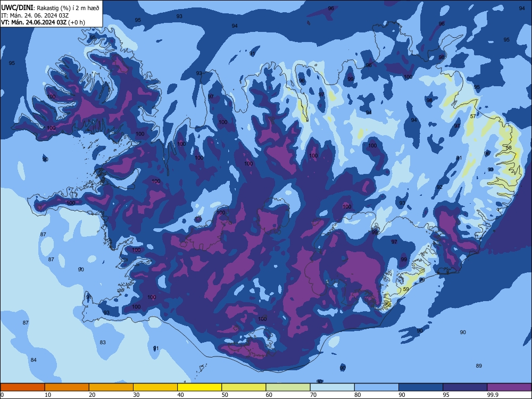The image size is (532, 399).
Task: Click the "Rakastig (%) í 2 m hæð" label
Action: click(68, 8)
